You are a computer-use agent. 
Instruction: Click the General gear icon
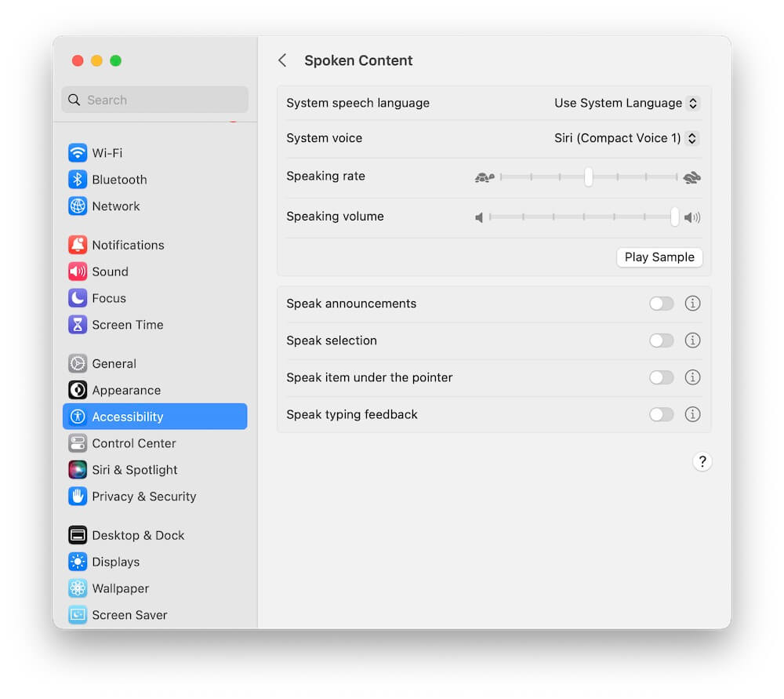[78, 363]
